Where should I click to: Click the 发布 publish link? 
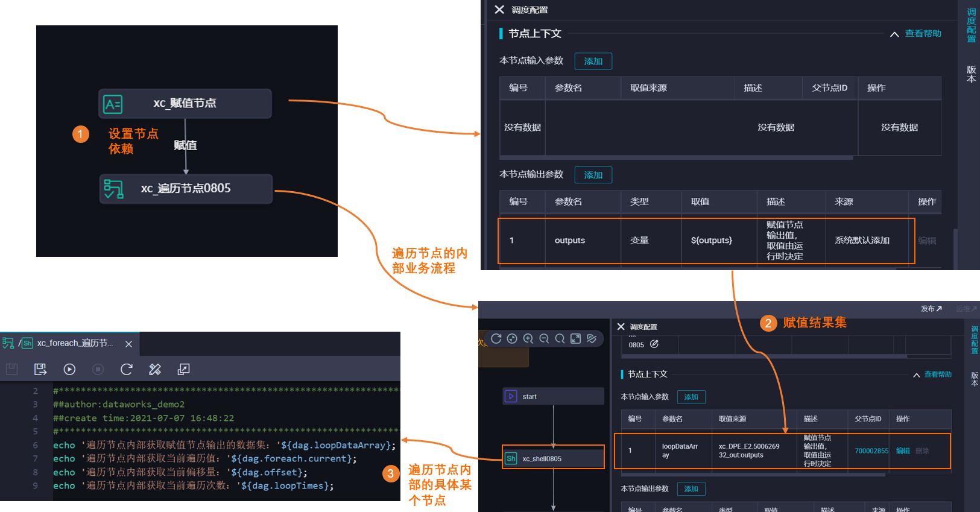[931, 309]
